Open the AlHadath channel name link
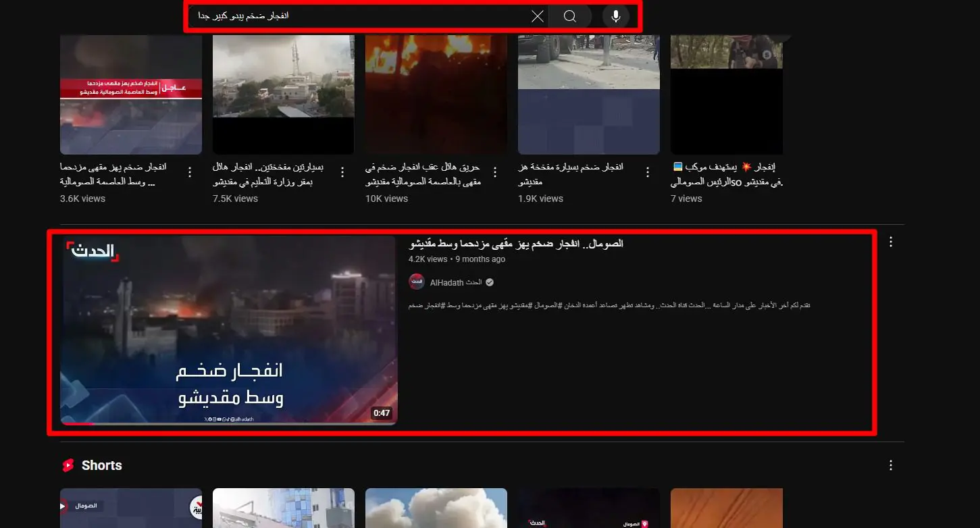 pos(456,282)
